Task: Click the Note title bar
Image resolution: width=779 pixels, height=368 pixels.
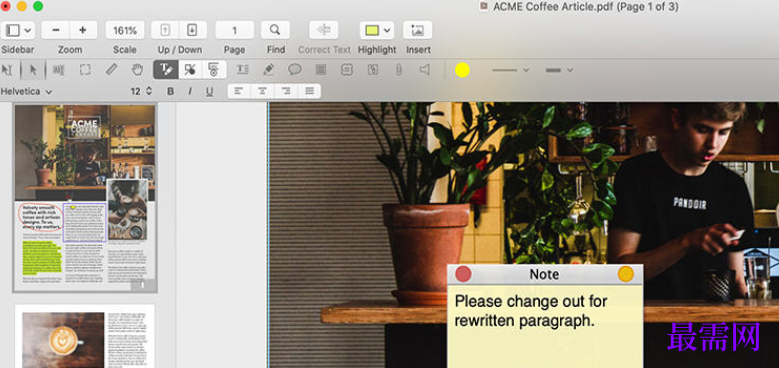Action: [x=545, y=274]
